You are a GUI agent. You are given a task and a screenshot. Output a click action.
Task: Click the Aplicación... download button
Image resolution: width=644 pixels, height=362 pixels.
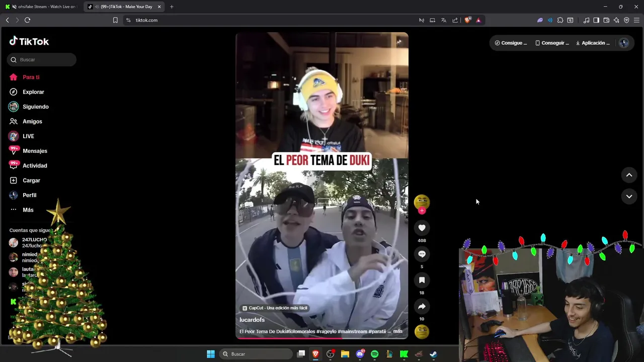pyautogui.click(x=593, y=43)
